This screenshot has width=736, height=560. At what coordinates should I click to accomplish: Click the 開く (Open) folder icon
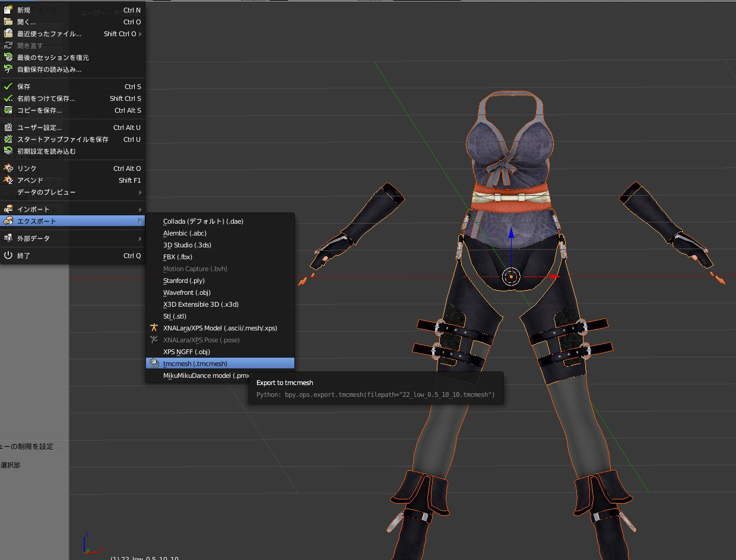[8, 22]
